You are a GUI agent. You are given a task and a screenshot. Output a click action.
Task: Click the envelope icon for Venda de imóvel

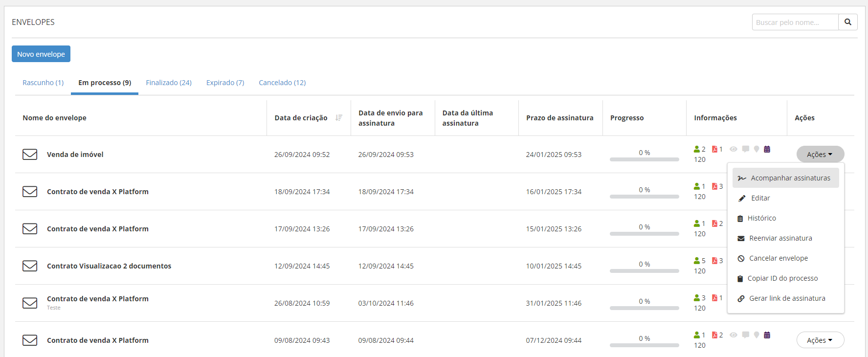point(30,155)
